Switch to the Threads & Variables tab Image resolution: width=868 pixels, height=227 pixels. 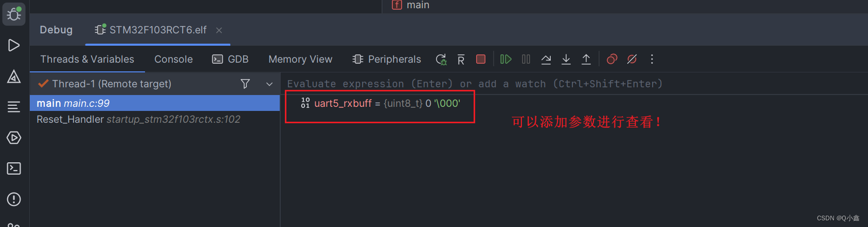point(87,59)
